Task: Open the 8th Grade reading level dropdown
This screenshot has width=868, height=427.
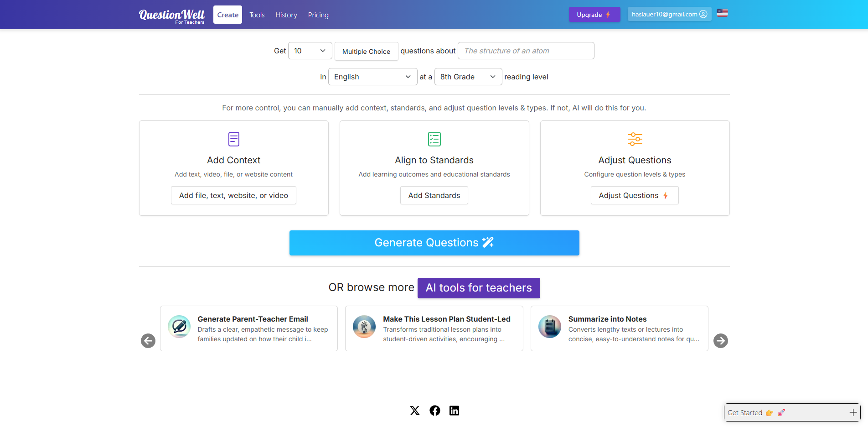Action: [x=468, y=77]
